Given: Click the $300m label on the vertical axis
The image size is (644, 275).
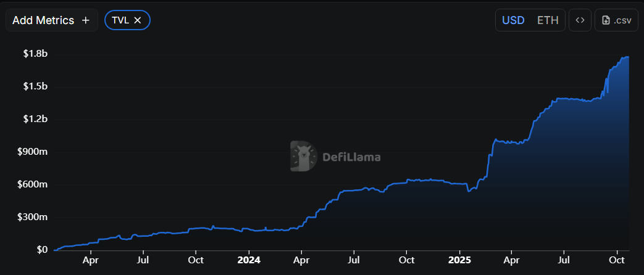Looking at the screenshot, I should [33, 217].
